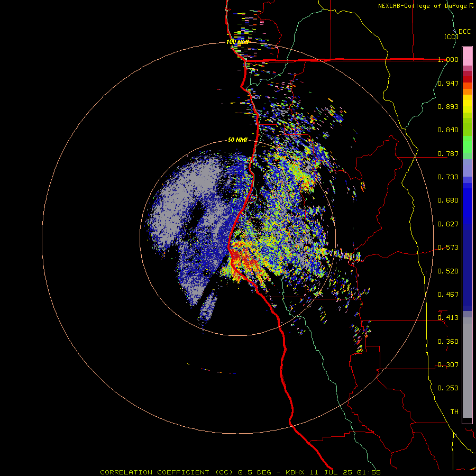Viewport: 476px width, 476px height.
Task: Pick the gray low-value color bar segment
Action: click(467, 368)
